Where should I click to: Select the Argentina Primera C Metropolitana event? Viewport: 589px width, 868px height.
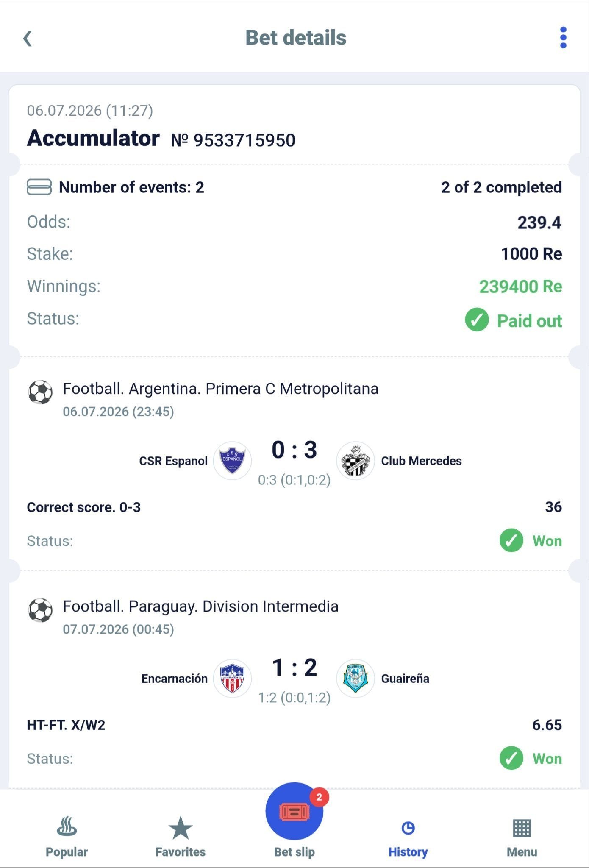point(220,389)
